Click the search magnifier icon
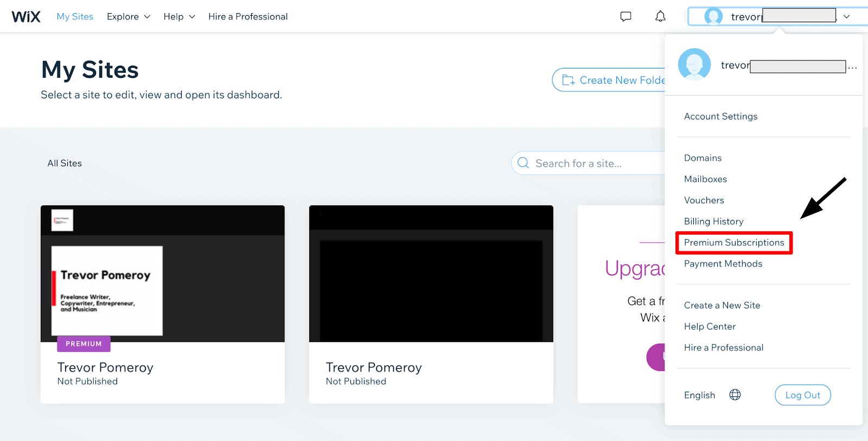The height and width of the screenshot is (441, 868). coord(523,163)
